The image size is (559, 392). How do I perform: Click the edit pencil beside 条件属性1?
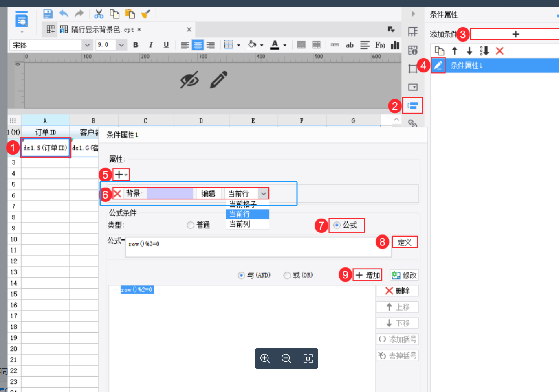point(438,65)
